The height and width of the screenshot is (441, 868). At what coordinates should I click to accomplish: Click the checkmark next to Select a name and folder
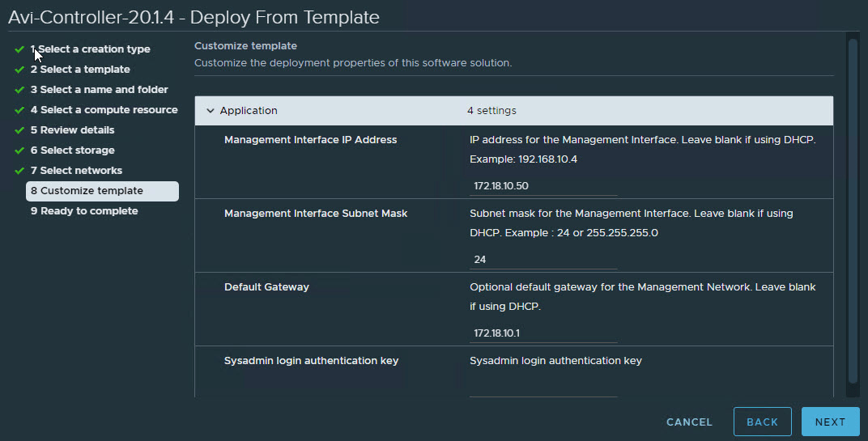coord(19,90)
